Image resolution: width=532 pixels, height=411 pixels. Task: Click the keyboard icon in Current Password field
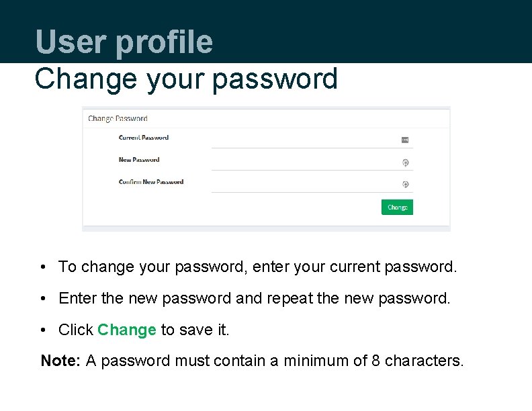tap(404, 140)
